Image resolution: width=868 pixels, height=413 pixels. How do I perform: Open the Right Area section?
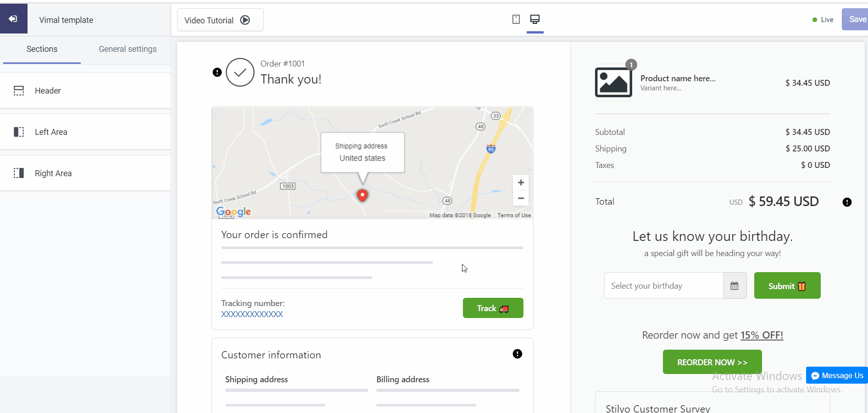click(85, 173)
